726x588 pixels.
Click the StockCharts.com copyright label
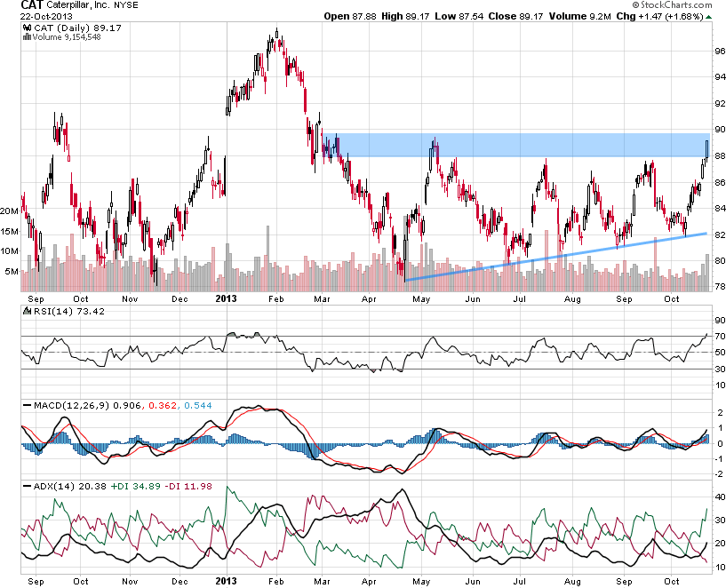(x=673, y=4)
